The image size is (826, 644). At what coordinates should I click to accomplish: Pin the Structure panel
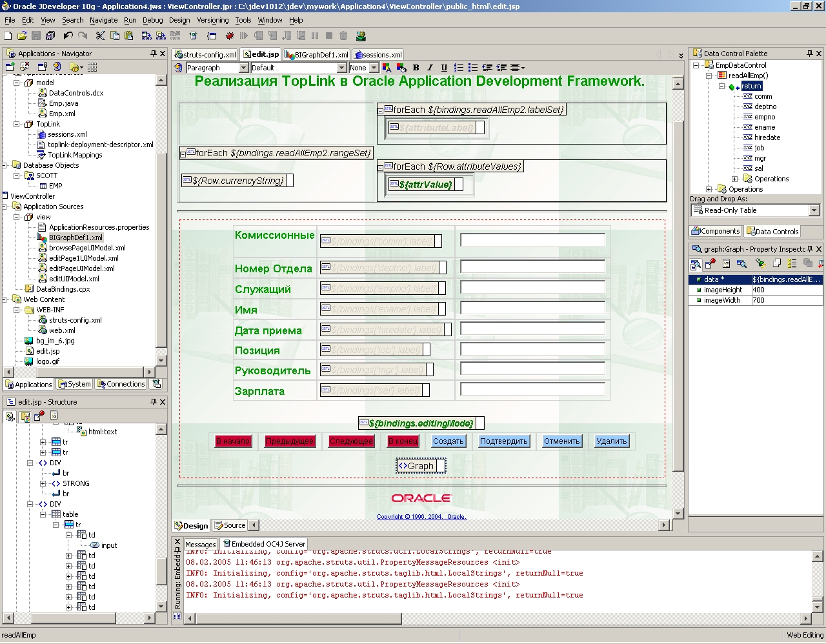(x=154, y=402)
